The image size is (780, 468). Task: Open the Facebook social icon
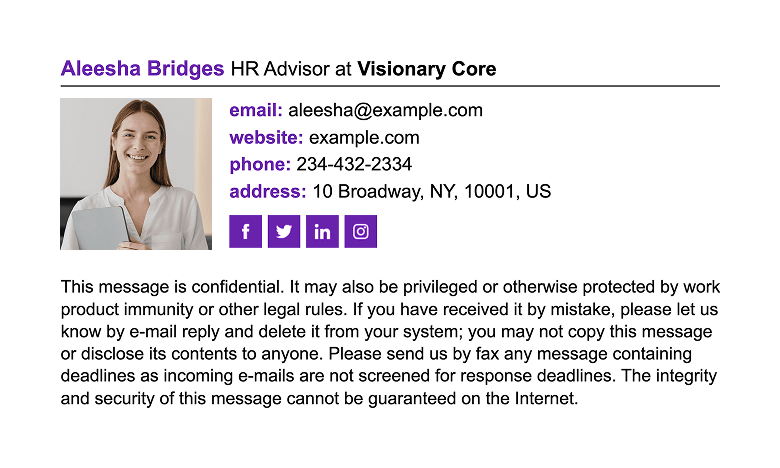245,231
